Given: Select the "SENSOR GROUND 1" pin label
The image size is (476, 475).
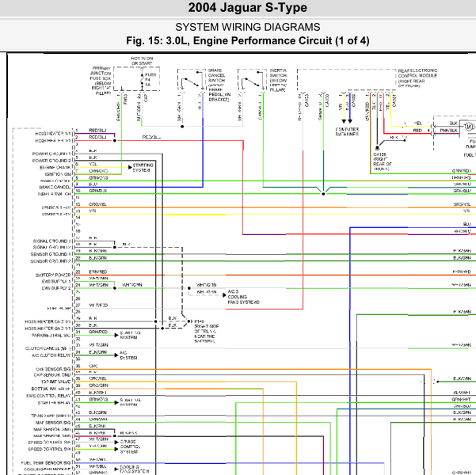Looking at the screenshot, I should [x=51, y=254].
